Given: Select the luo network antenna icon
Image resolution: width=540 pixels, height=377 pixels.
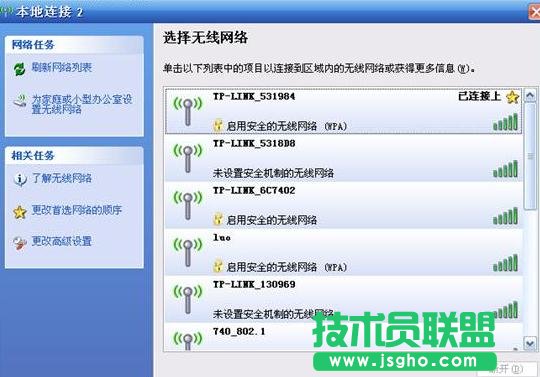Looking at the screenshot, I should coord(188,252).
